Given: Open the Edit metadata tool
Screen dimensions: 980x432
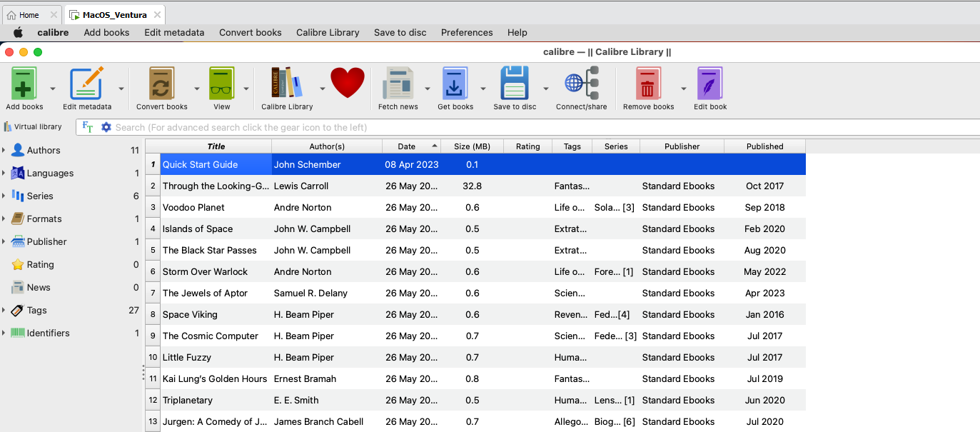Looking at the screenshot, I should point(86,85).
